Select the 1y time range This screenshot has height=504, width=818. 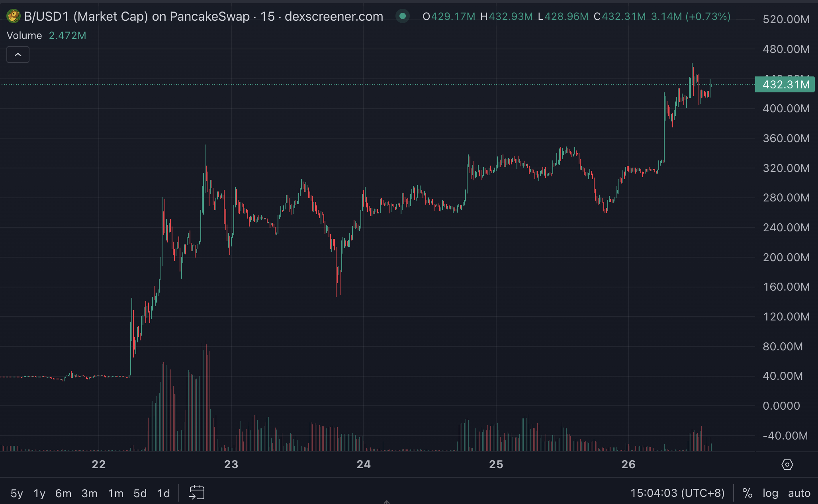coord(39,494)
